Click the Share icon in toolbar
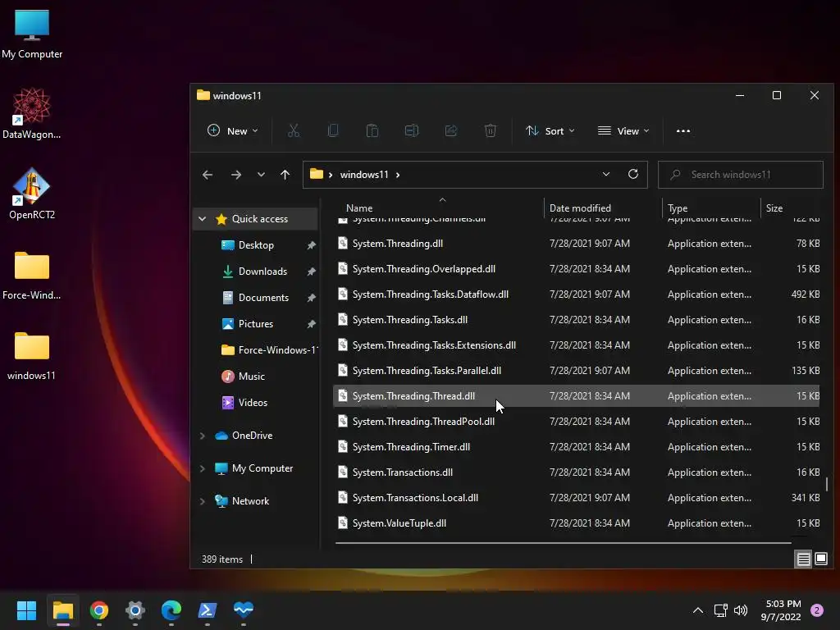The width and height of the screenshot is (840, 630). click(451, 130)
